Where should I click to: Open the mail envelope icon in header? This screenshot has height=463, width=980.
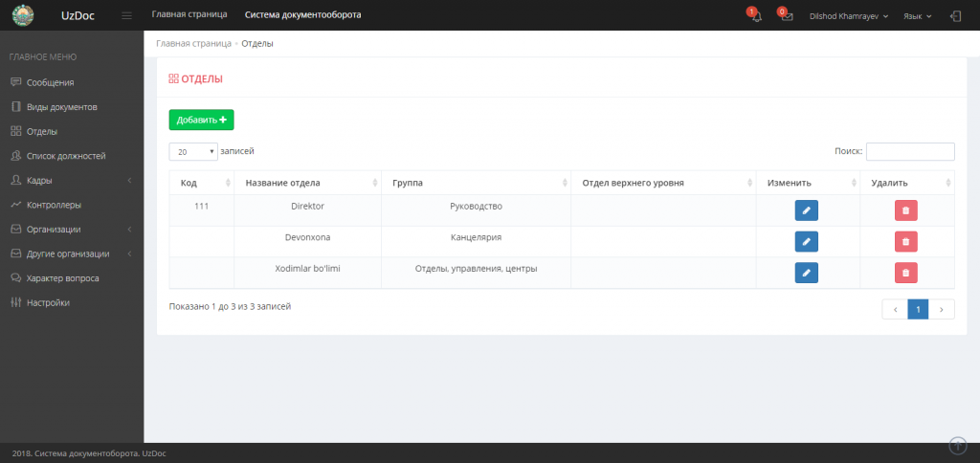pyautogui.click(x=787, y=16)
